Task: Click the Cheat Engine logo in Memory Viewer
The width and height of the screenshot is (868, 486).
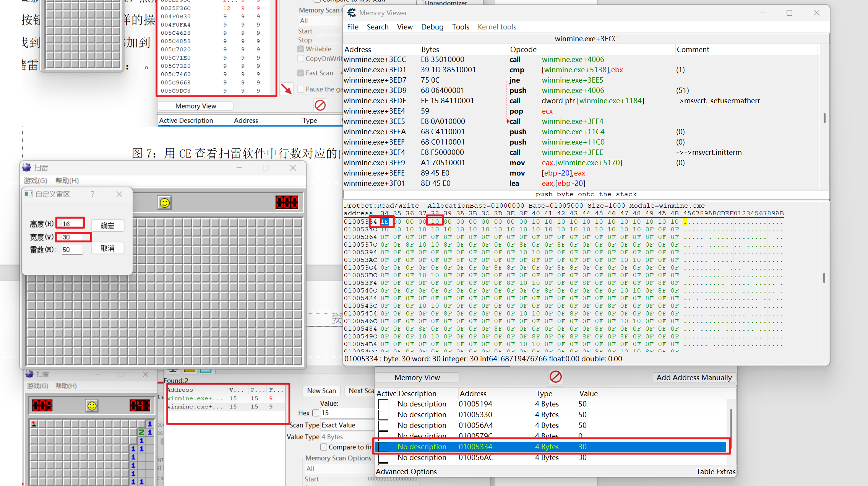Action: coord(351,13)
